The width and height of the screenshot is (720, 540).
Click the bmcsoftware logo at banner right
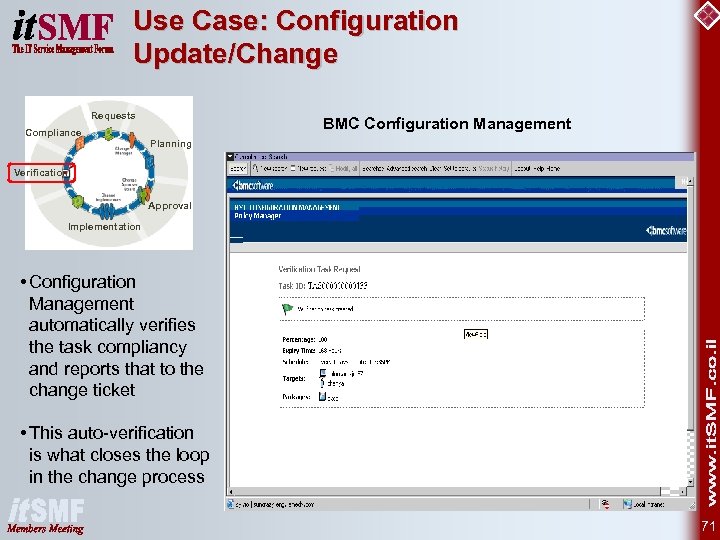pos(666,231)
